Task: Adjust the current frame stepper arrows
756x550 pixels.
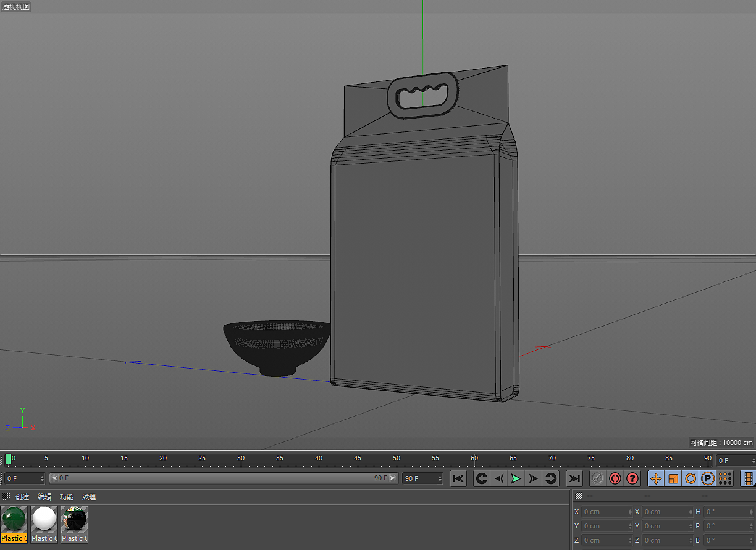Action: [x=753, y=460]
